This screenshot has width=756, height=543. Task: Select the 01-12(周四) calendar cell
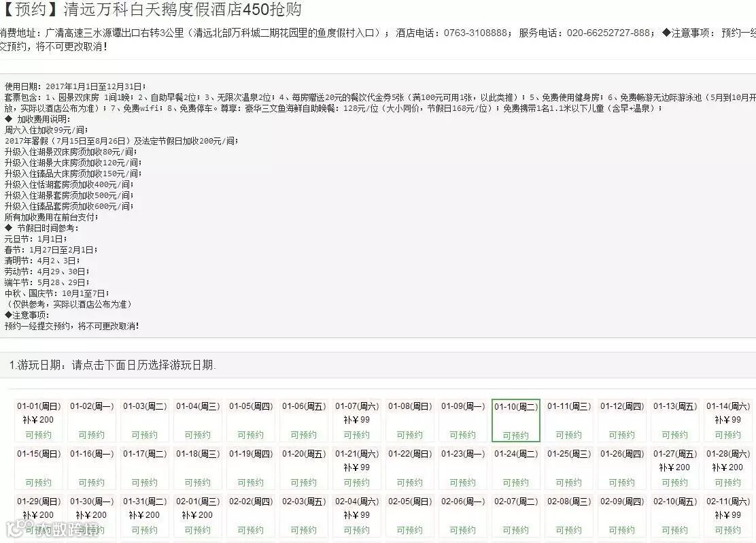pyautogui.click(x=622, y=421)
